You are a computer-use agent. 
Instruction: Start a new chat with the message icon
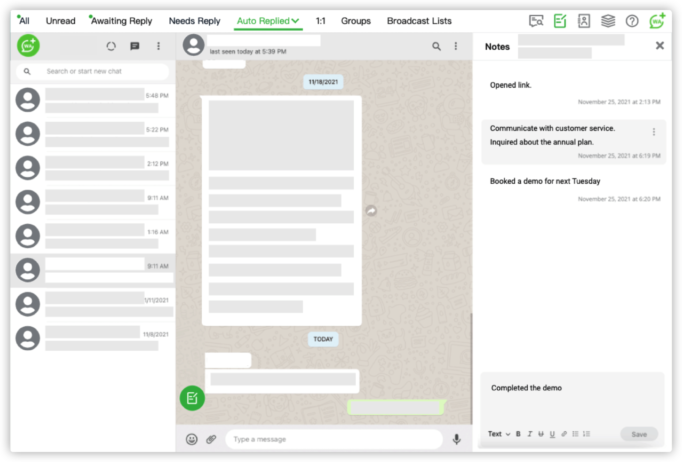click(x=135, y=46)
